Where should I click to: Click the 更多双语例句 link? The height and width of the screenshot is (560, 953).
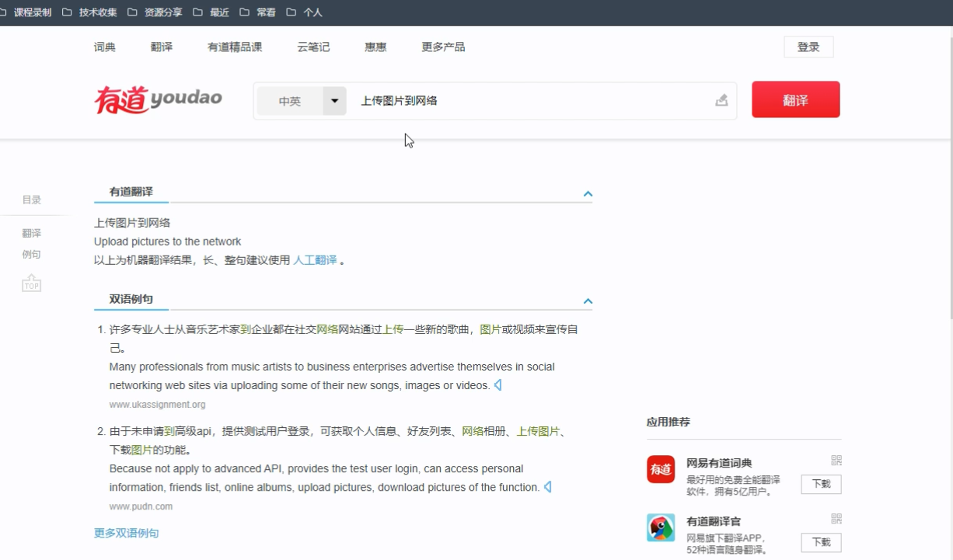coord(126,533)
